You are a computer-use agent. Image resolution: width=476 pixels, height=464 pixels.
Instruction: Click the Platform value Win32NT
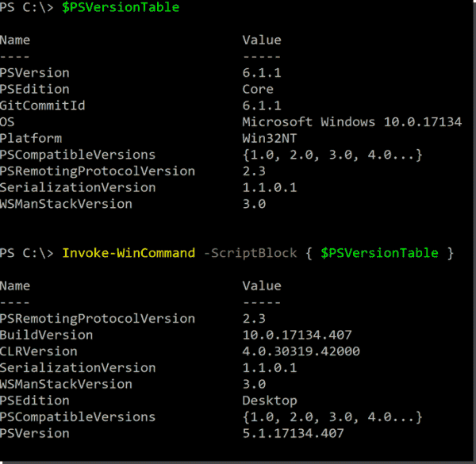270,138
